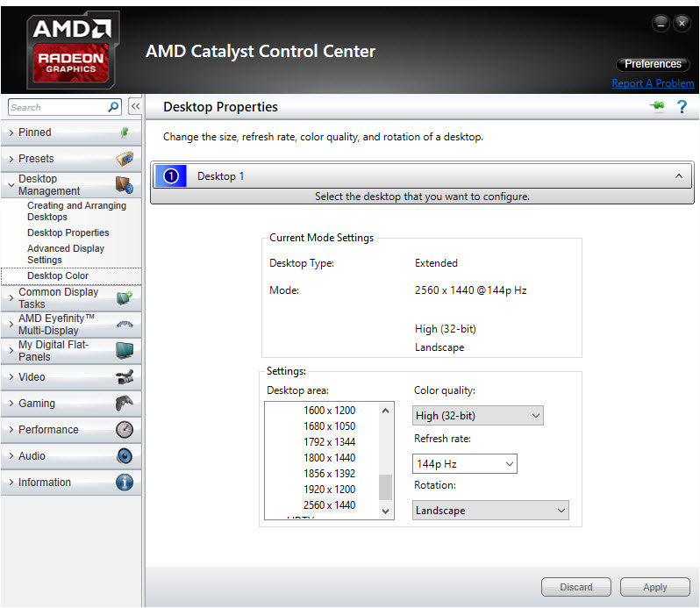
Task: Expand the Audio section
Action: point(11,455)
